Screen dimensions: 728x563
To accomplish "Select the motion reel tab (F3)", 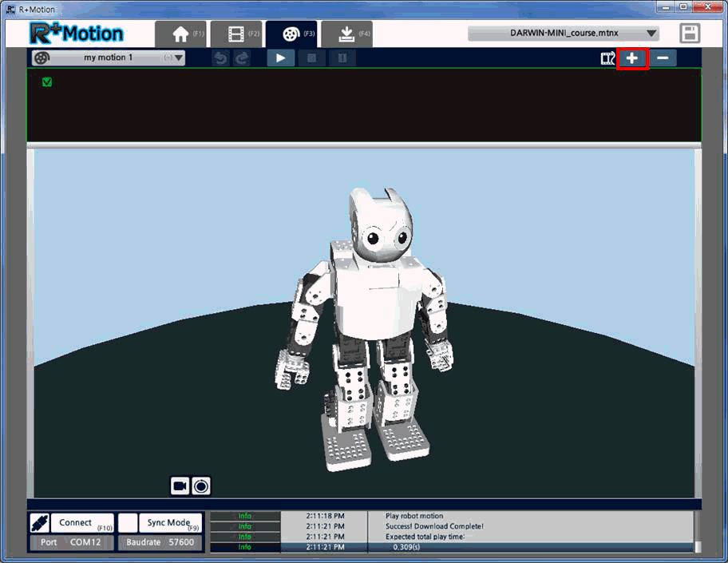I will [x=291, y=34].
